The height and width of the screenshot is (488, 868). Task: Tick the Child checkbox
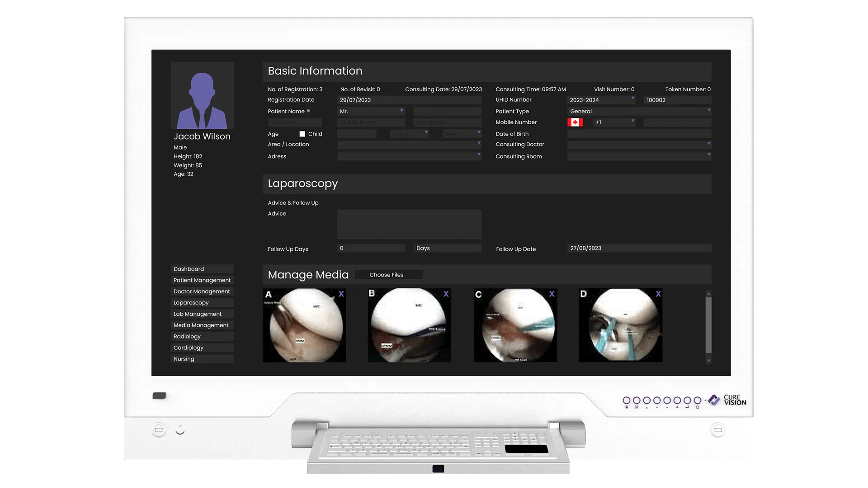coord(302,134)
